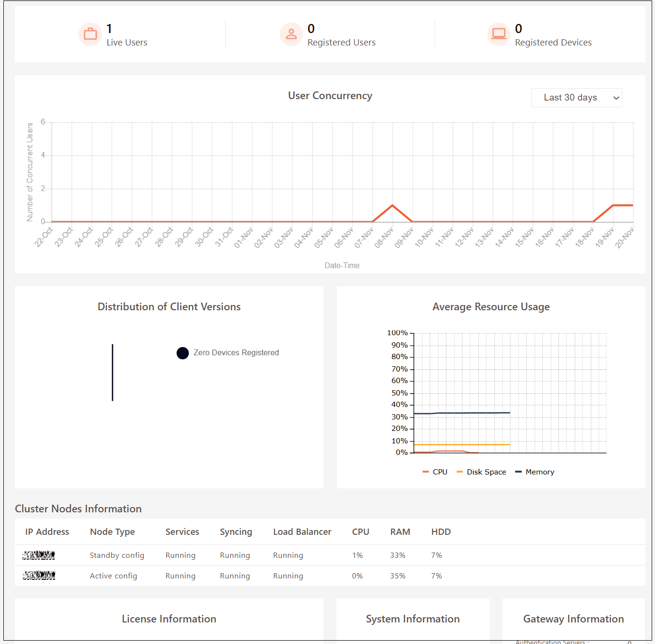Screen dimensions: 655x644
Task: Click the System Information panel heading
Action: [413, 619]
